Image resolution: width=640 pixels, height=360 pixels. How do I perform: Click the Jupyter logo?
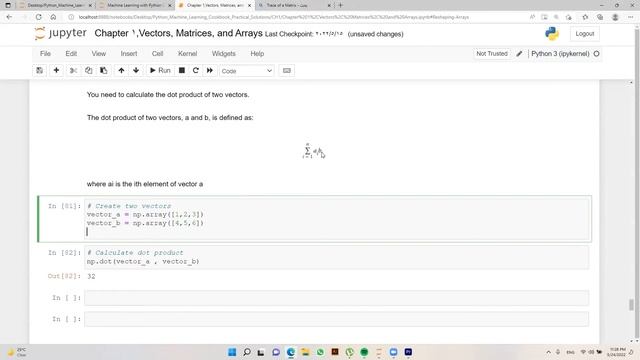[x=61, y=33]
